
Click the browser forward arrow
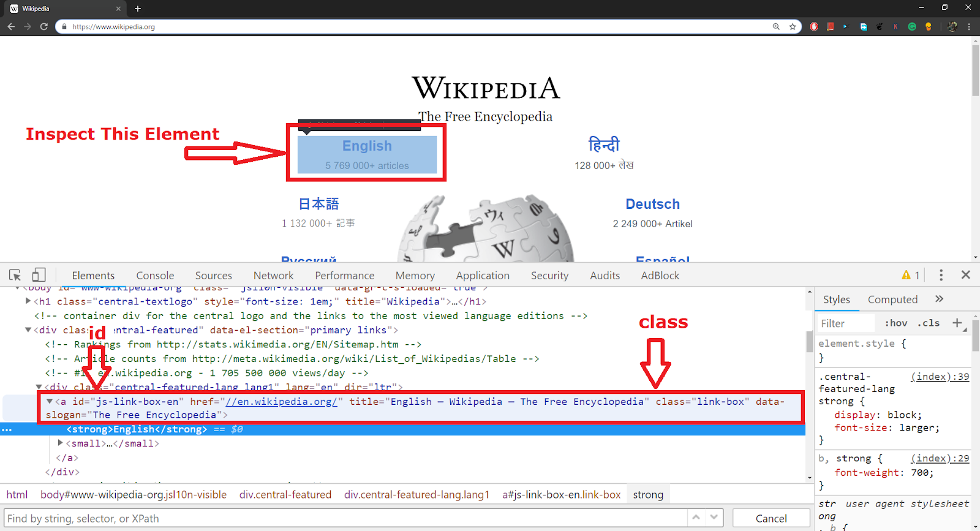coord(28,26)
